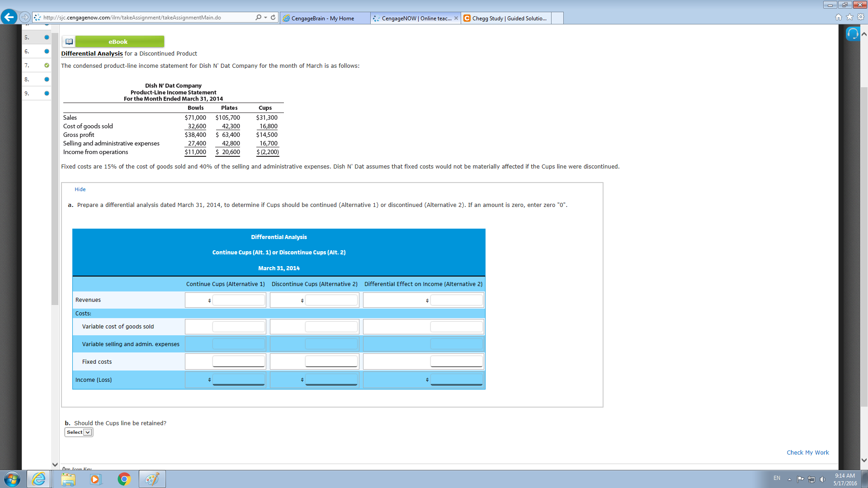The width and height of the screenshot is (868, 488).
Task: Click the blue headset support icon
Action: point(852,33)
